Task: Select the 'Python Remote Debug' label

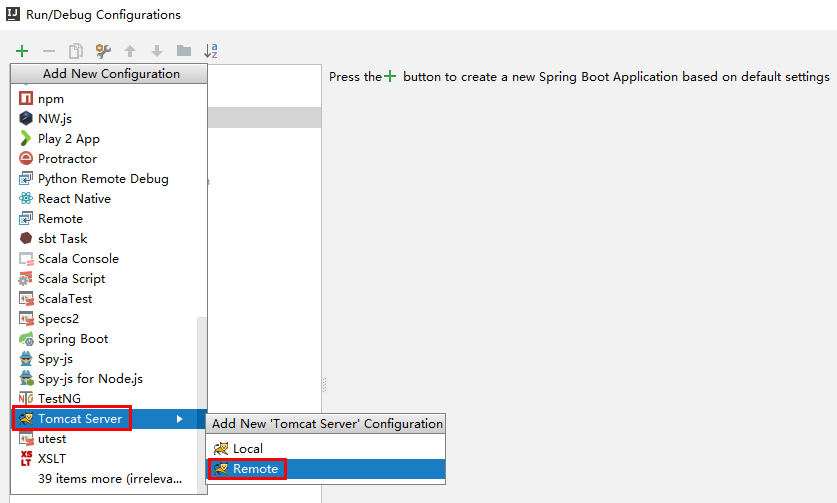Action: (x=103, y=179)
